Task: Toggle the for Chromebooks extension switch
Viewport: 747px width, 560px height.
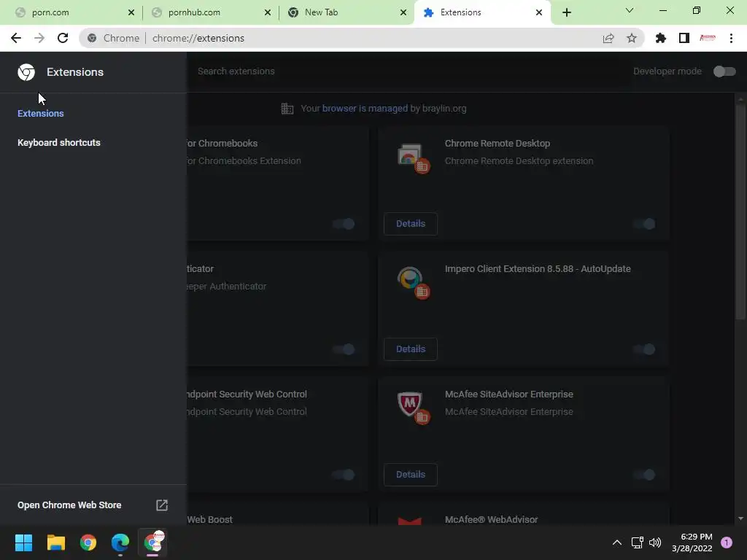Action: [x=344, y=224]
